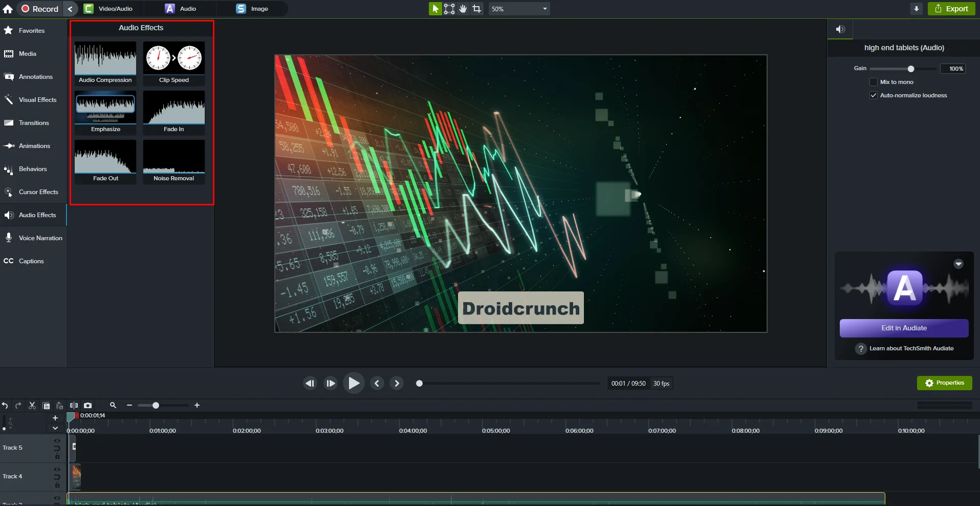Go to next marker arrow

click(397, 383)
